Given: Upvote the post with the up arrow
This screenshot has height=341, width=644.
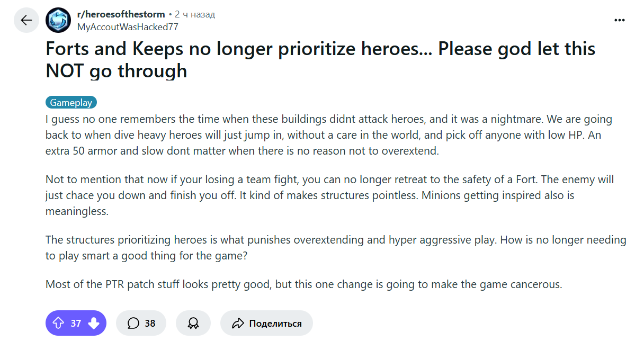Looking at the screenshot, I should (x=59, y=323).
